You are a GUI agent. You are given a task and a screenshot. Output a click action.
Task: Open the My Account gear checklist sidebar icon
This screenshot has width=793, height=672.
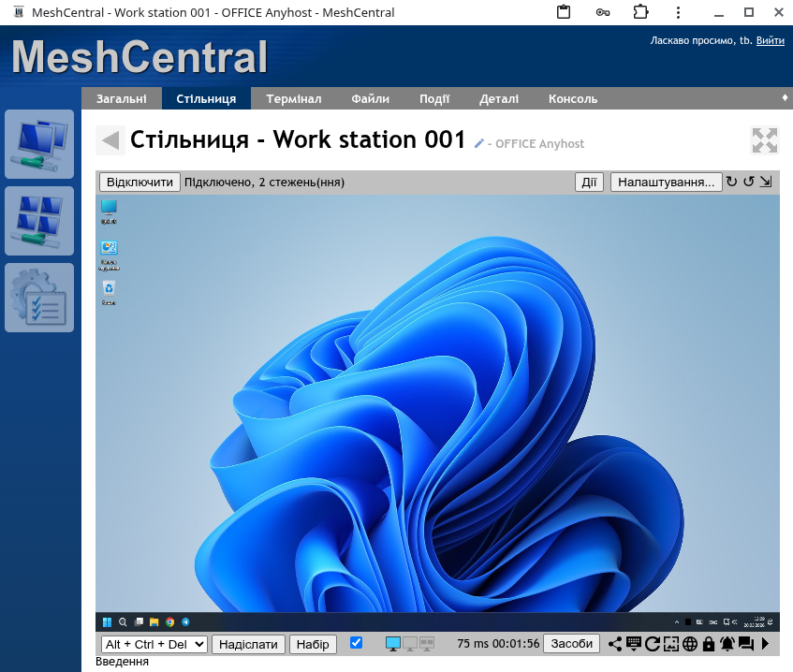39,298
